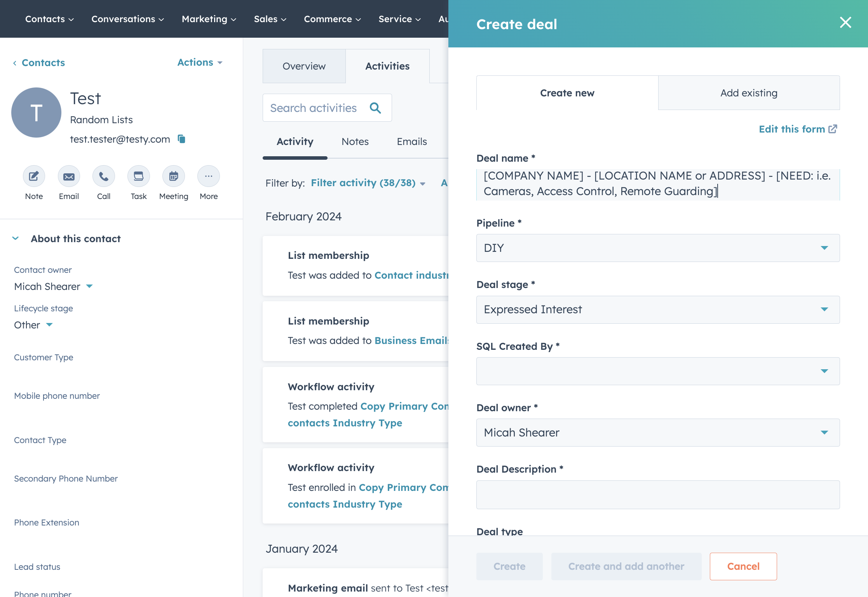Open the Service navigation menu
This screenshot has width=868, height=597.
[x=400, y=19]
